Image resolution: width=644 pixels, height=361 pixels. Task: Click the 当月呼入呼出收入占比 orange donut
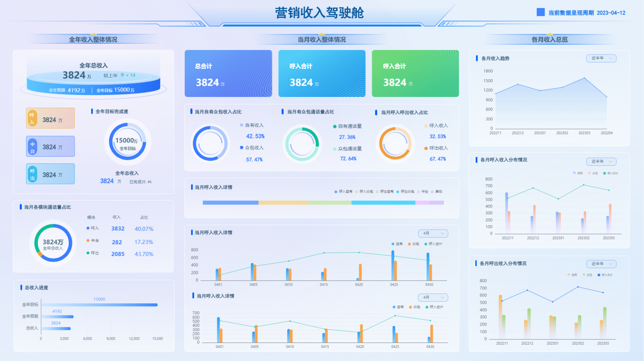click(395, 143)
